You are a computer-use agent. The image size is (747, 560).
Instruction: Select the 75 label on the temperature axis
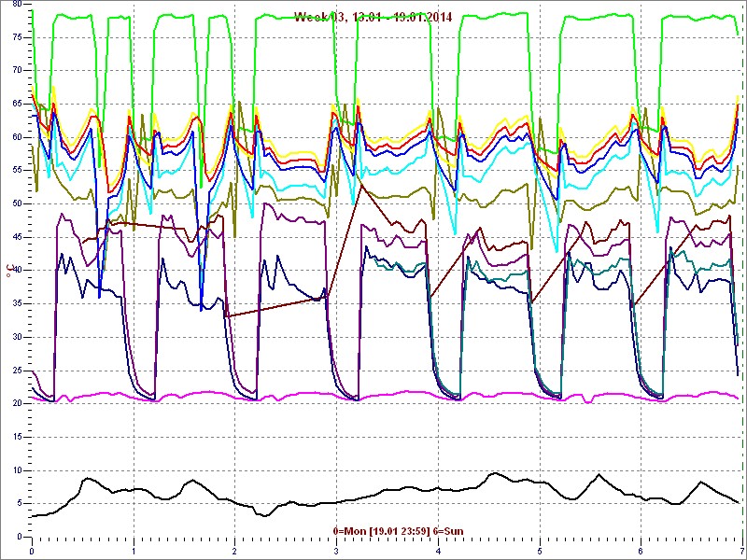point(17,37)
